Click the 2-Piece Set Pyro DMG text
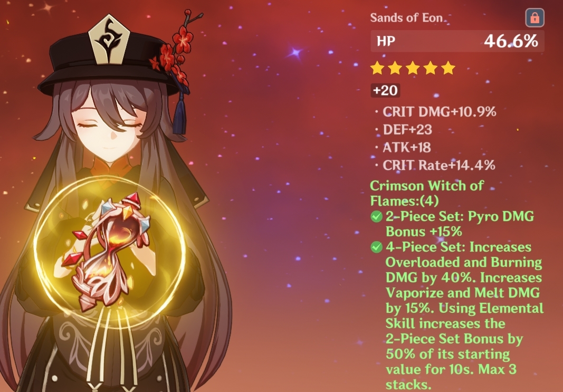 [x=460, y=224]
